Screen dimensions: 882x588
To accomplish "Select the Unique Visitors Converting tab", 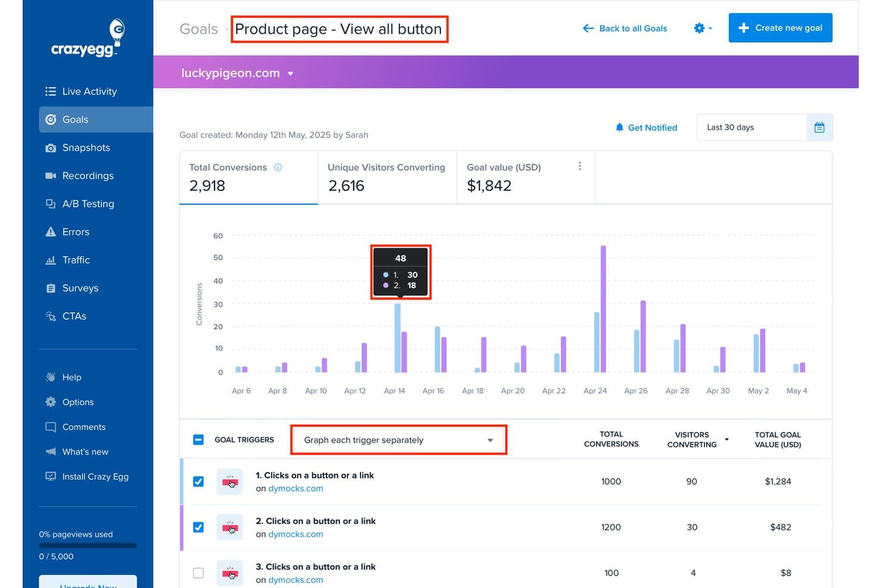I will click(387, 178).
